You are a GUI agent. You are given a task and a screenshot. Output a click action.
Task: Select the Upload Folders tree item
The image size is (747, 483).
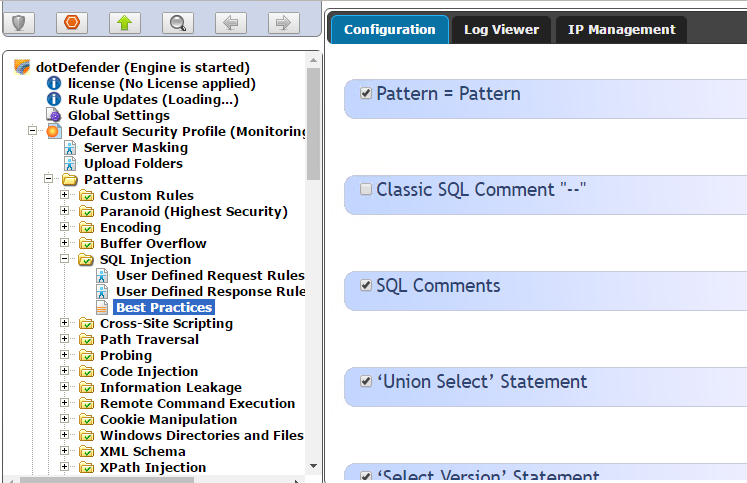coord(133,163)
